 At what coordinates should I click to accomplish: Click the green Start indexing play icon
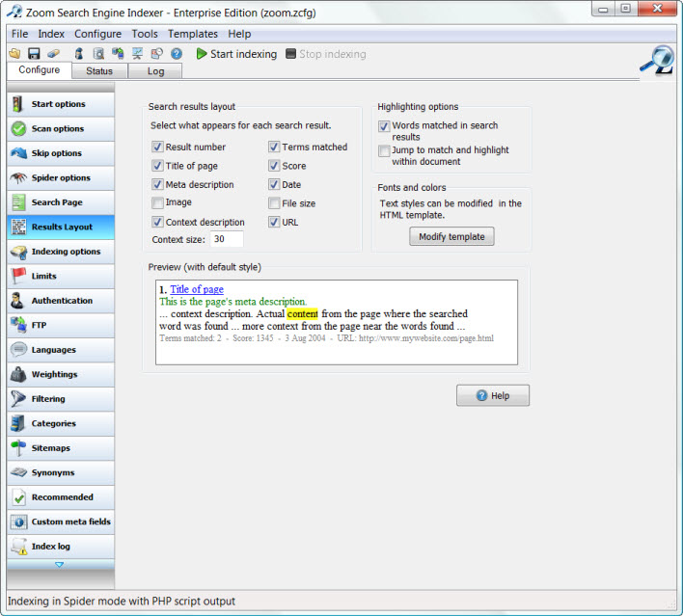click(x=202, y=54)
